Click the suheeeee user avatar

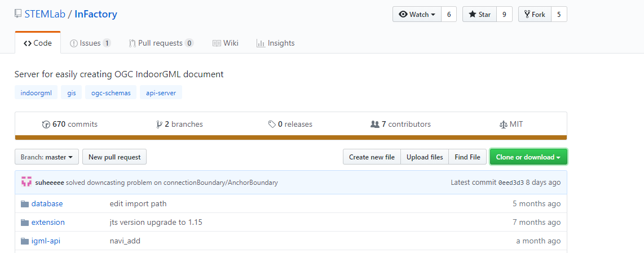pyautogui.click(x=27, y=182)
